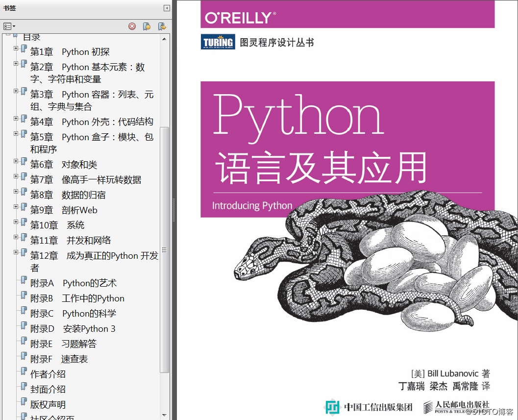Select the 第6章 对象和类 bookmark
The height and width of the screenshot is (420, 518).
(63, 165)
